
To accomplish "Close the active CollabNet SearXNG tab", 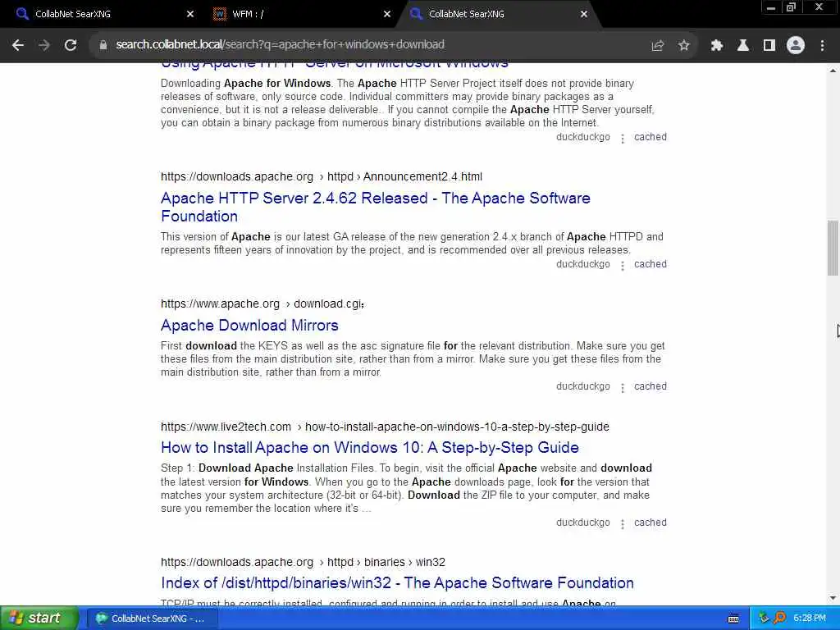I will [584, 14].
